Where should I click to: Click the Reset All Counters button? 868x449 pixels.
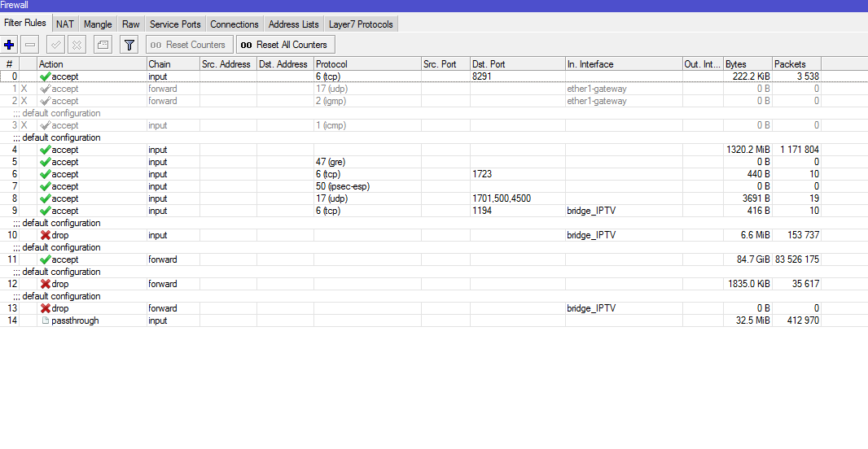(x=286, y=45)
